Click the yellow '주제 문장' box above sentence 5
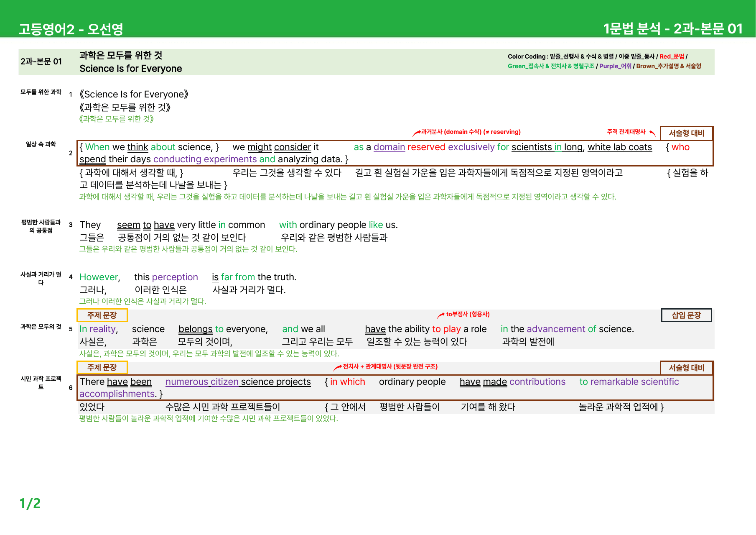This screenshot has height=535, width=756. pyautogui.click(x=102, y=315)
